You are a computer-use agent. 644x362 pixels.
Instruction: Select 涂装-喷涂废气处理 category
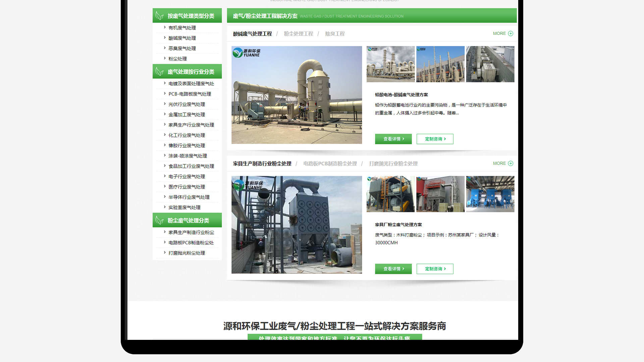pyautogui.click(x=187, y=156)
